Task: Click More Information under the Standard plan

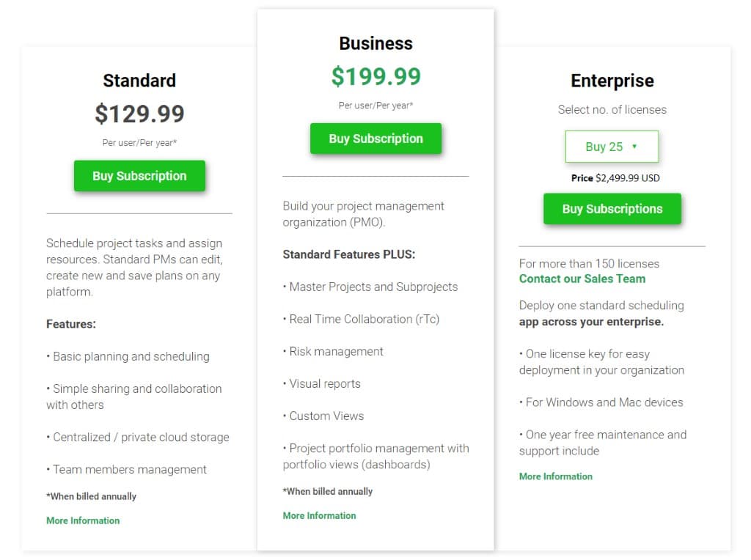Action: tap(83, 520)
